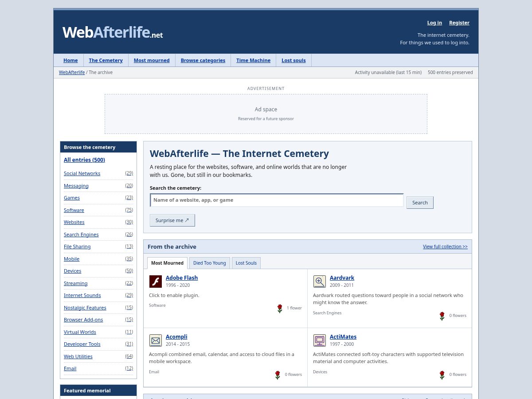Open the Home menu item
532x399 pixels.
click(70, 60)
